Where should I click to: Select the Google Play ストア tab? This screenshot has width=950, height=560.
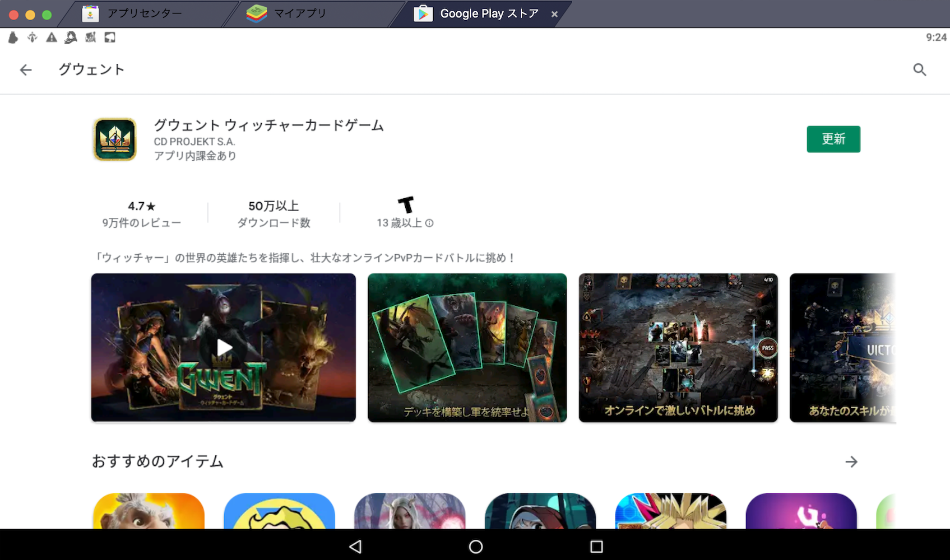tap(476, 13)
